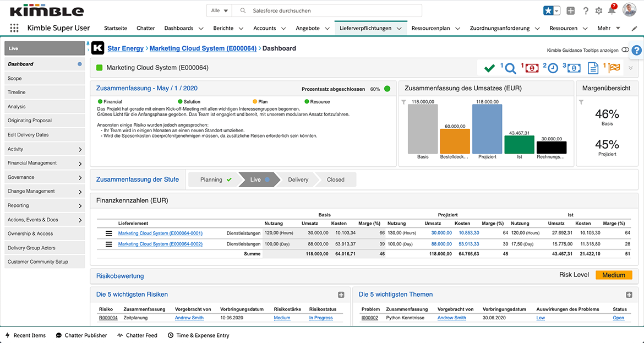
Task: Open In Progress risk status link
Action: [321, 318]
